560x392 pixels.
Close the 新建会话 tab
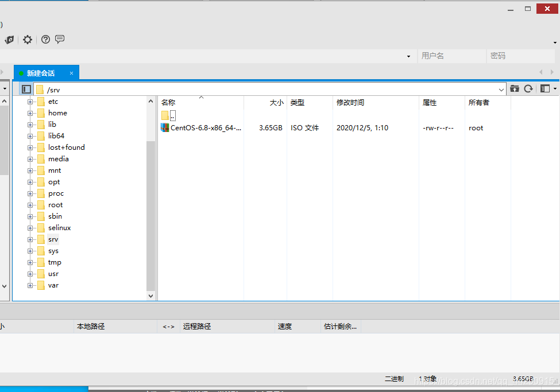tap(71, 73)
